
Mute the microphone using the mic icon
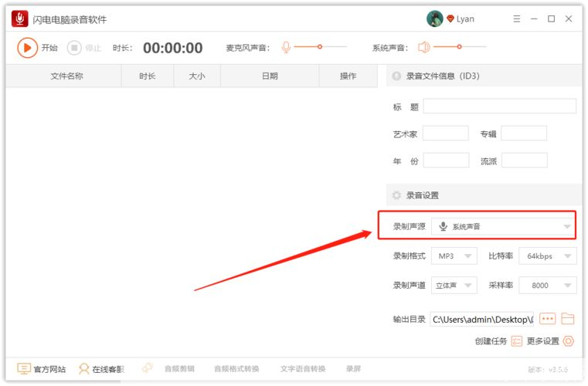(286, 48)
